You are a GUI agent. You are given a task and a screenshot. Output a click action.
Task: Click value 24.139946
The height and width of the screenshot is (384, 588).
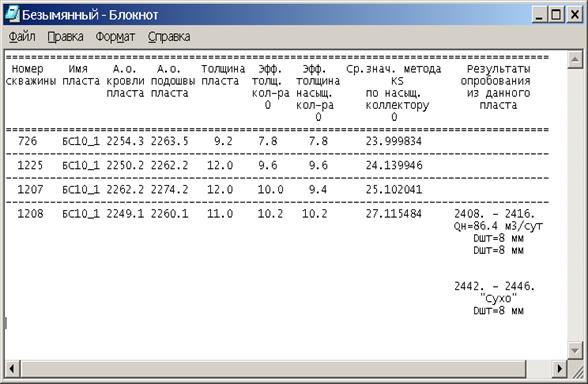(394, 165)
